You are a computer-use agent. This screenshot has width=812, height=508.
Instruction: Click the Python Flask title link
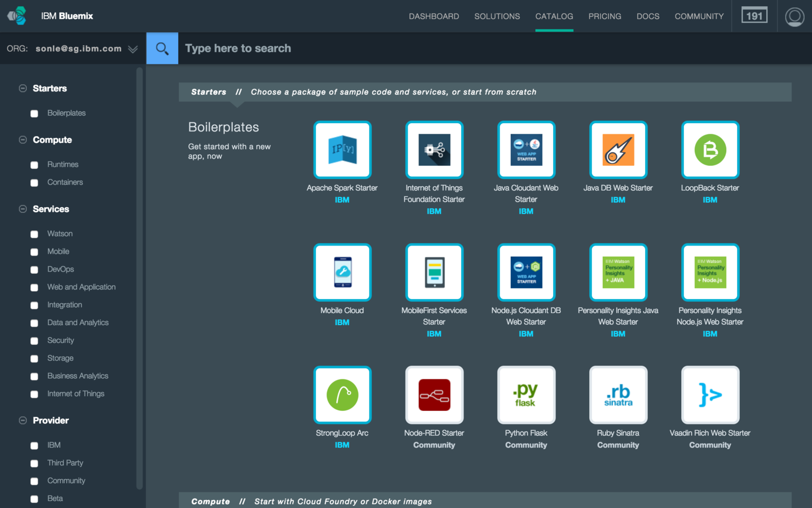pos(526,433)
